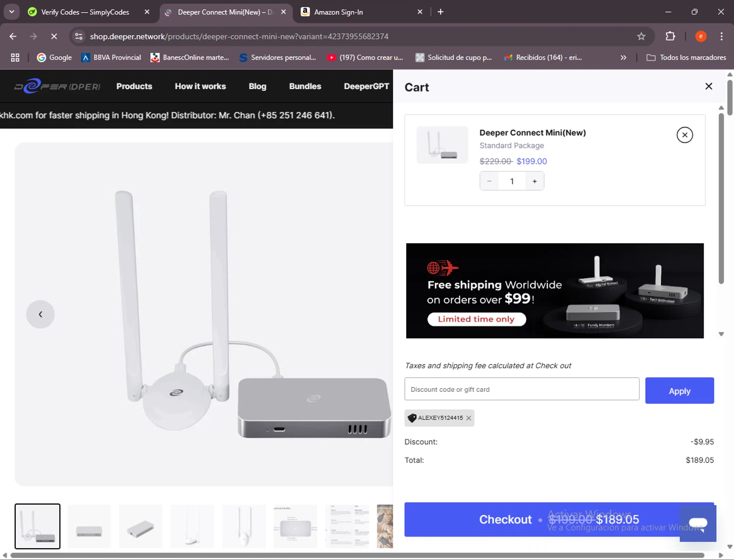Go forward in browser history
Image resolution: width=734 pixels, height=560 pixels.
pyautogui.click(x=33, y=36)
